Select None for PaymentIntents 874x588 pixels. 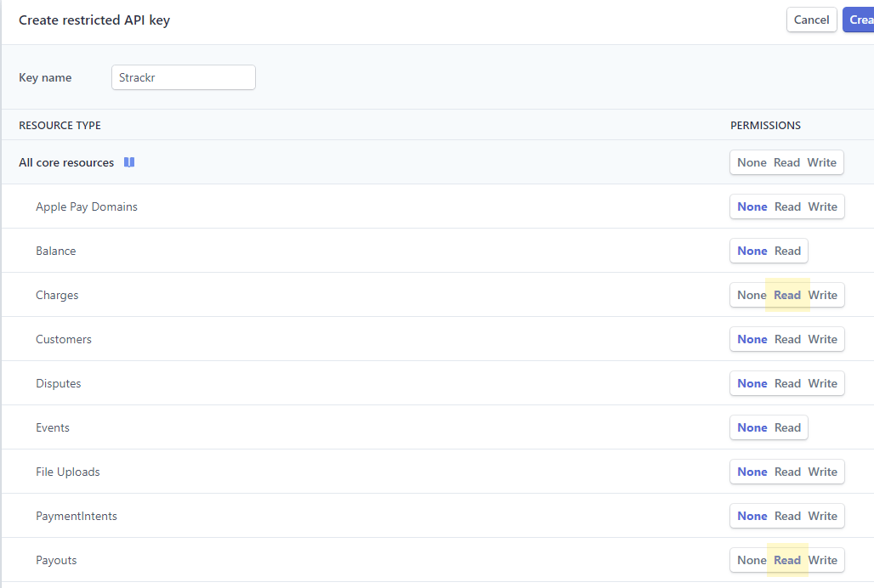tap(752, 516)
